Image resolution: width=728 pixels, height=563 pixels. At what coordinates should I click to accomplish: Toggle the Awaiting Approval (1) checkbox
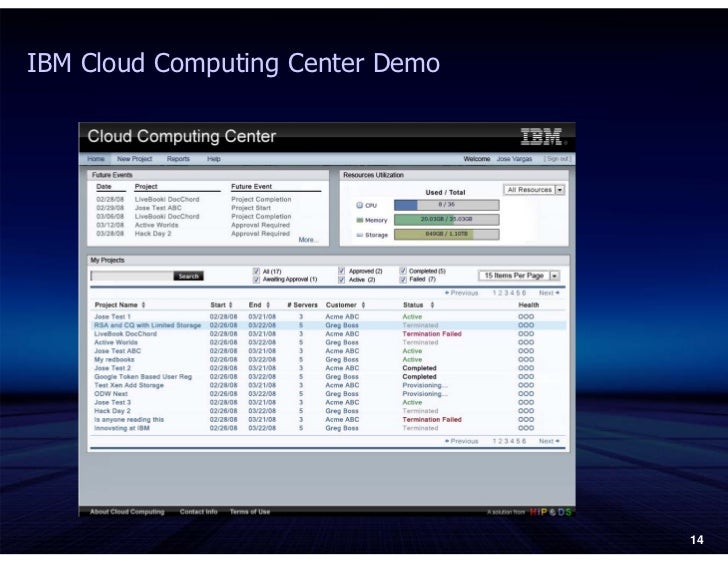[256, 279]
